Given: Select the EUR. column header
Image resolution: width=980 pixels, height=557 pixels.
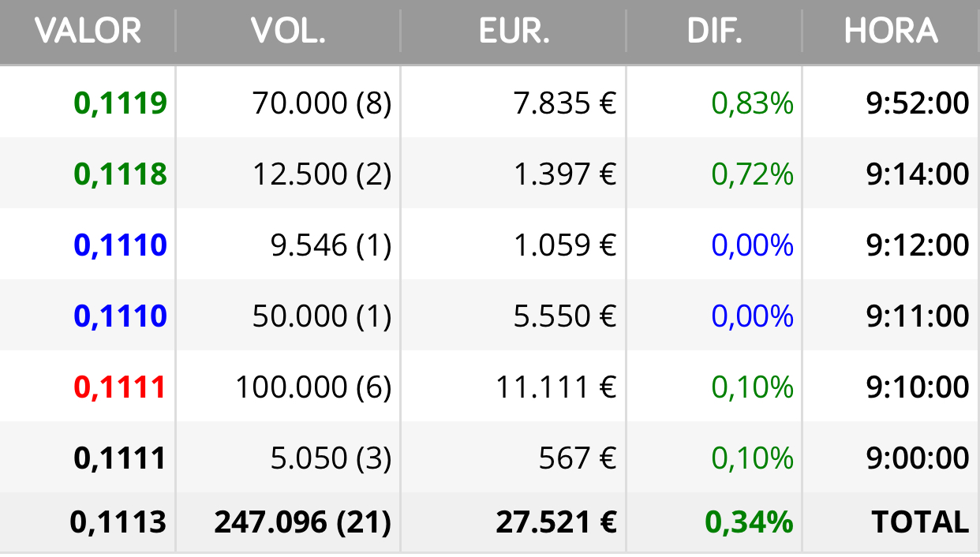Looking at the screenshot, I should (x=514, y=31).
